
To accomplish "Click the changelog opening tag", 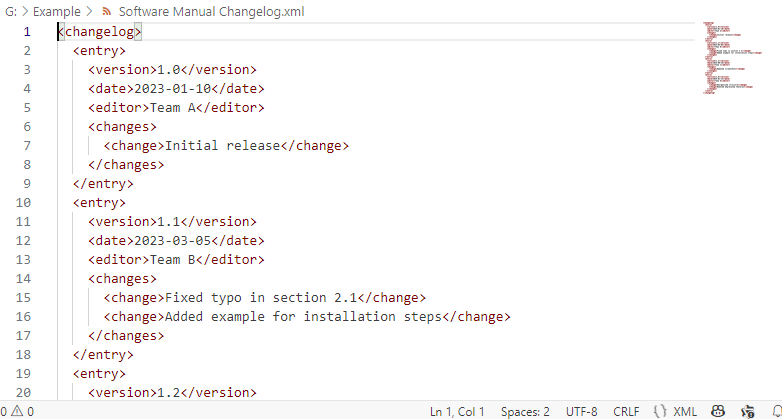I will click(100, 32).
